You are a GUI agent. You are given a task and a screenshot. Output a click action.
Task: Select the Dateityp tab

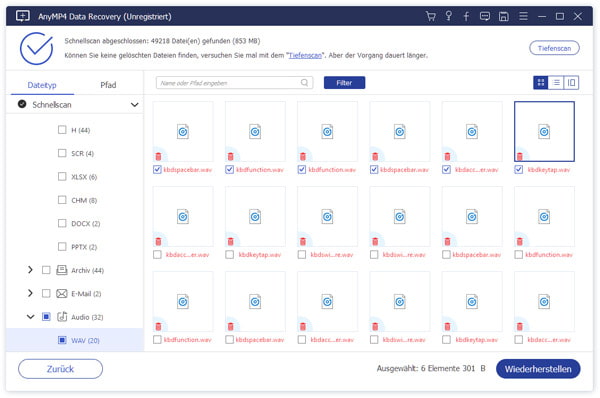pyautogui.click(x=42, y=85)
